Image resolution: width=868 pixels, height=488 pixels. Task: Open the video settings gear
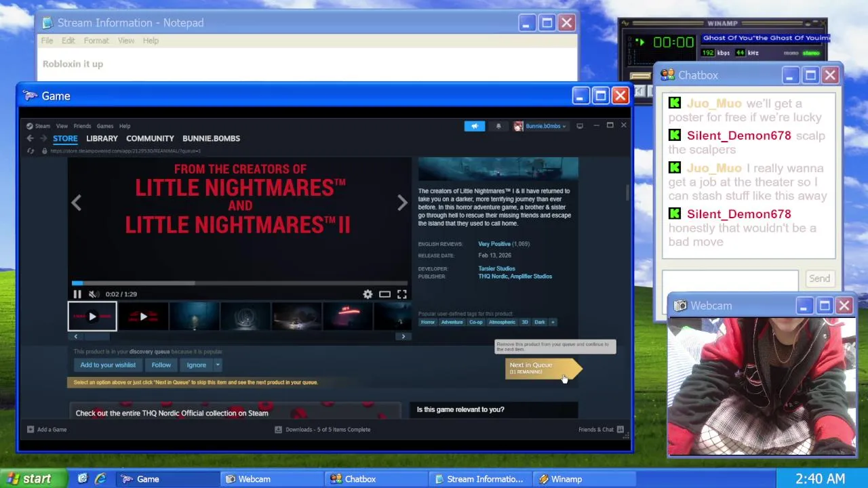pyautogui.click(x=368, y=294)
